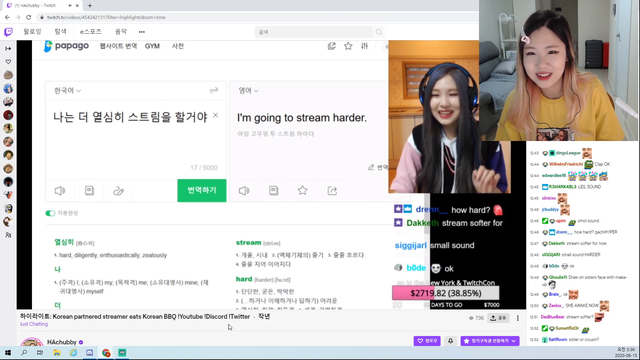The image size is (640, 360).
Task: Play translated text audio speaker icon
Action: (244, 191)
